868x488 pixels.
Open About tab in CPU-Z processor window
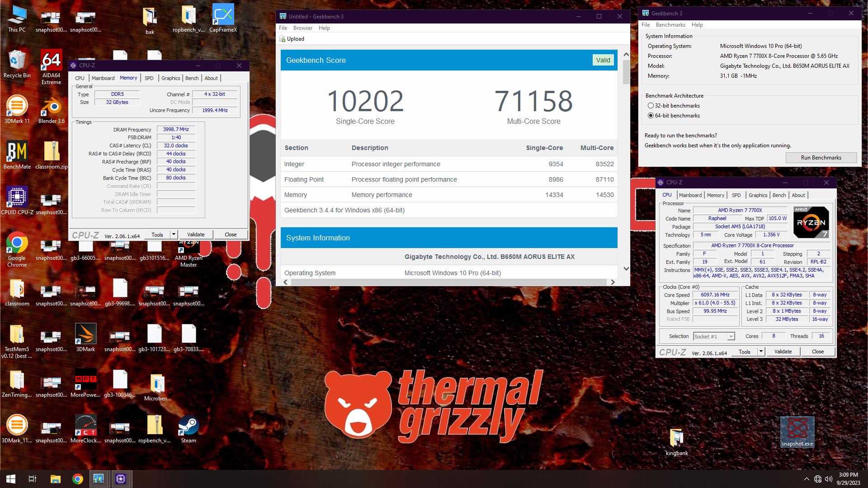(x=798, y=195)
